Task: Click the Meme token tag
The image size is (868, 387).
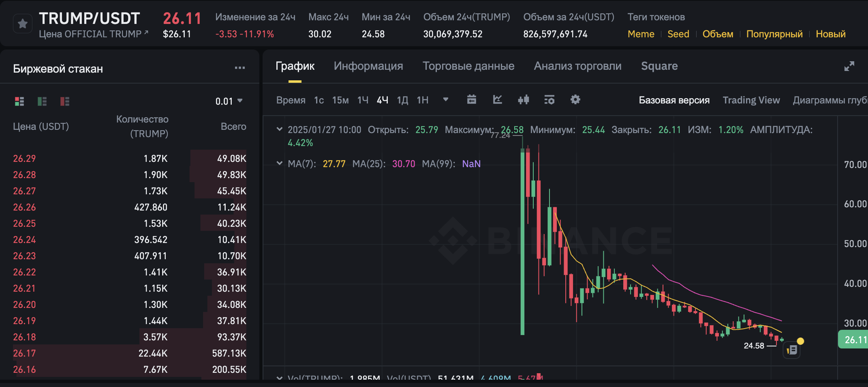Action: pos(641,34)
